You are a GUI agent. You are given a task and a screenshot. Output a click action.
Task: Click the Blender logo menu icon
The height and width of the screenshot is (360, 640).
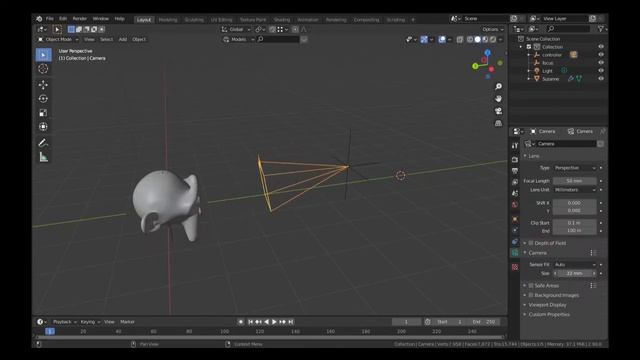pos(39,19)
